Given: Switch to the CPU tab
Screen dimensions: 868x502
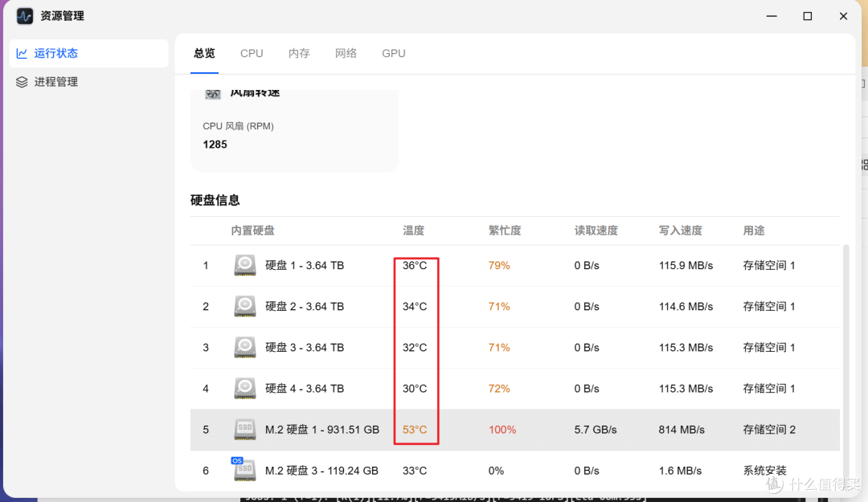Looking at the screenshot, I should click(x=252, y=53).
